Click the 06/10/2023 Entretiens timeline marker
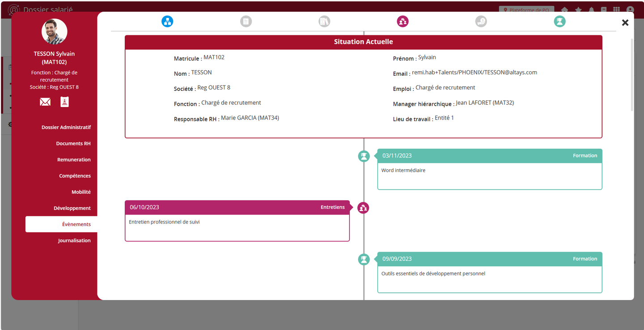Image resolution: width=644 pixels, height=330 pixels. pos(363,208)
